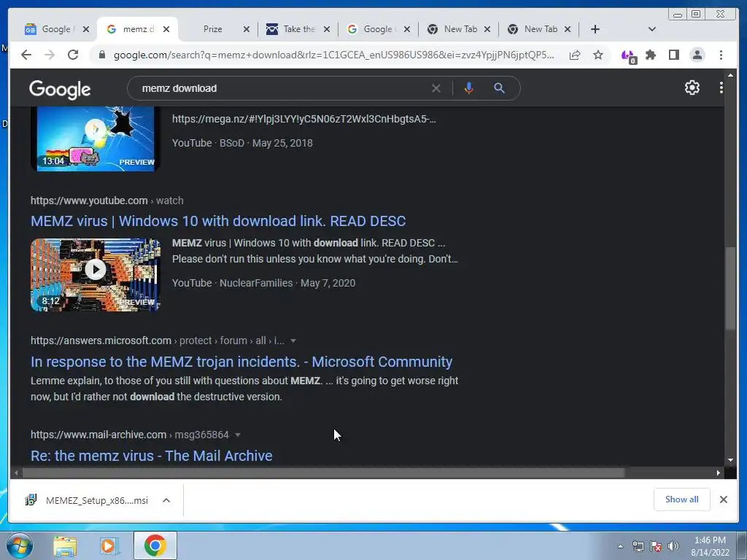Open Windows Explorer from taskbar

(x=65, y=545)
